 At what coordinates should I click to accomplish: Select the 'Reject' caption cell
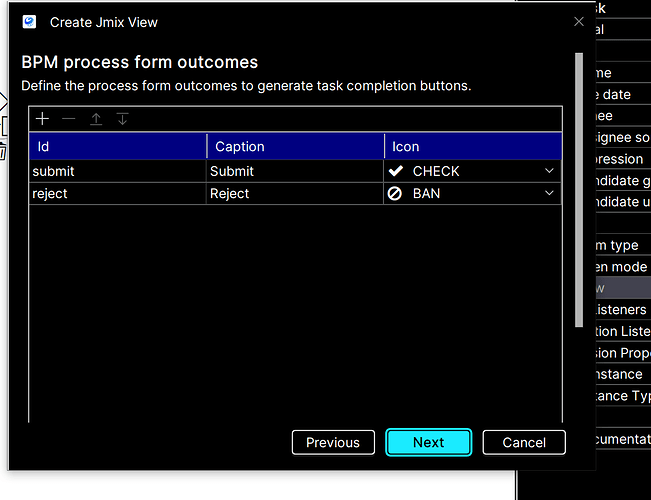pos(295,194)
